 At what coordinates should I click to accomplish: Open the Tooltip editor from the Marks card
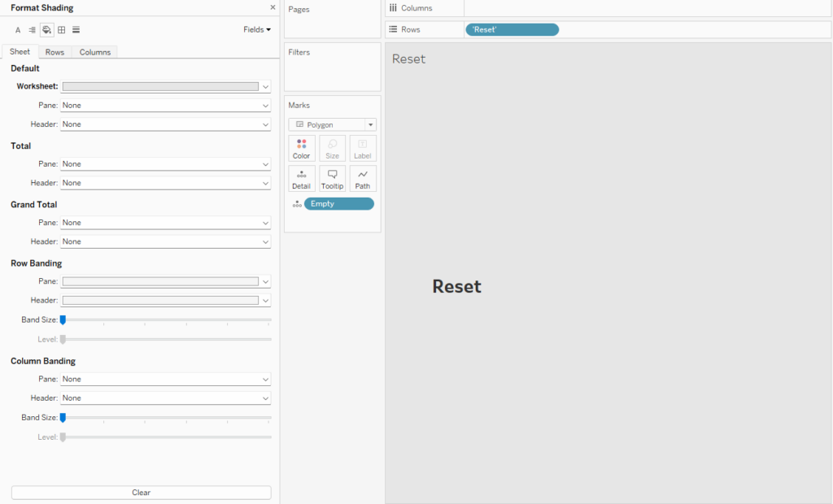coord(332,178)
